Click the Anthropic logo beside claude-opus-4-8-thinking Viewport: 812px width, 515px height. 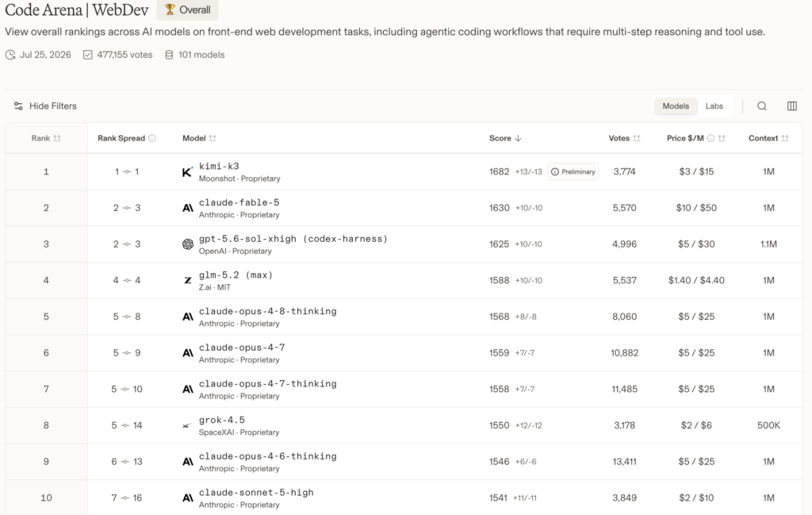coord(187,317)
